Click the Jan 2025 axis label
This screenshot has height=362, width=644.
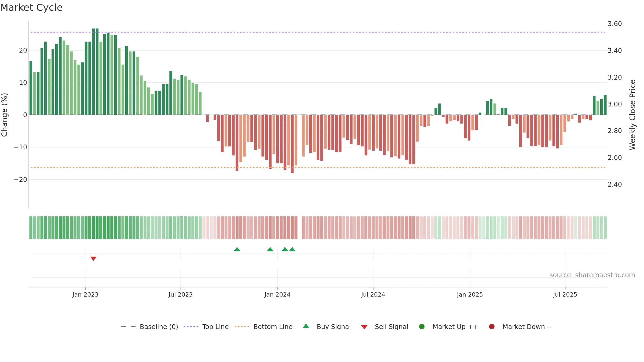pyautogui.click(x=470, y=295)
